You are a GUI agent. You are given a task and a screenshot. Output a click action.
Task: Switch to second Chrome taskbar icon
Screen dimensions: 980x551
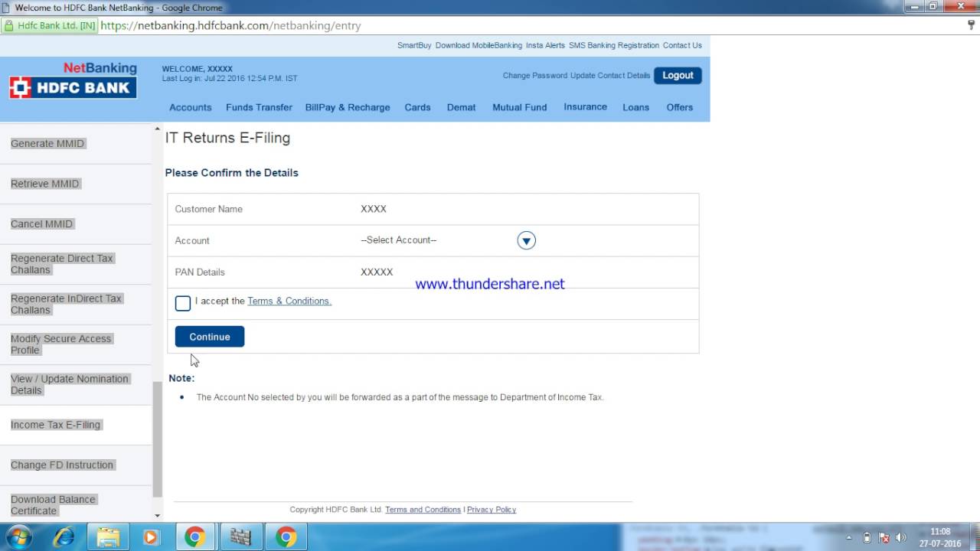pos(286,537)
